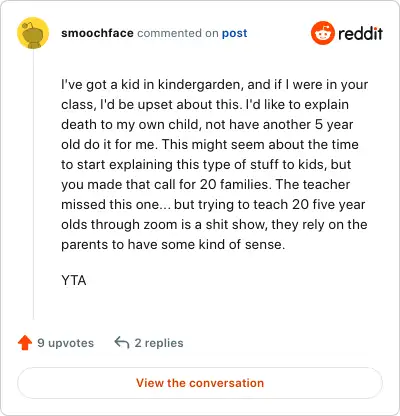Upvote the comment with orange arrow

[25, 343]
